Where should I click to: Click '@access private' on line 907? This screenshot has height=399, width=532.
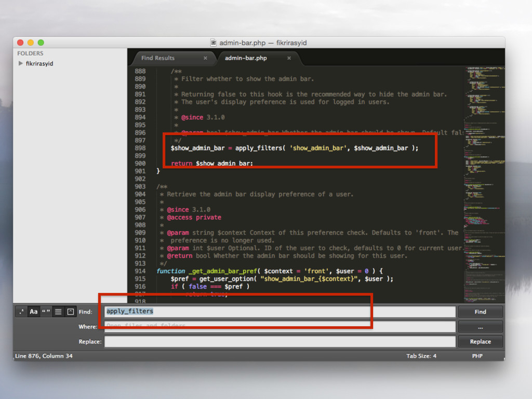click(194, 217)
